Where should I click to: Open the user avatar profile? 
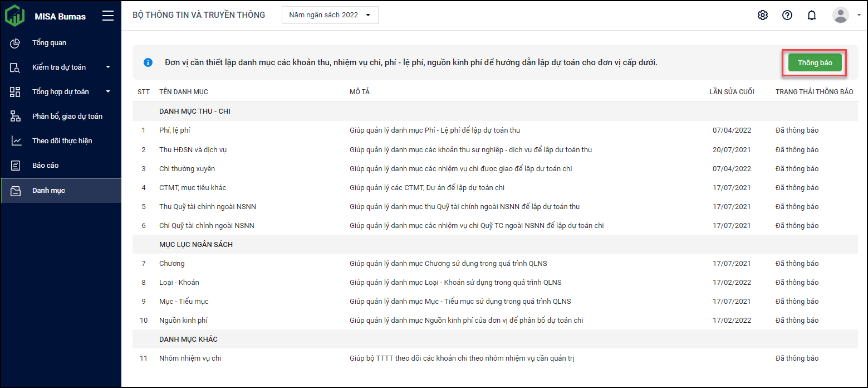click(x=840, y=15)
